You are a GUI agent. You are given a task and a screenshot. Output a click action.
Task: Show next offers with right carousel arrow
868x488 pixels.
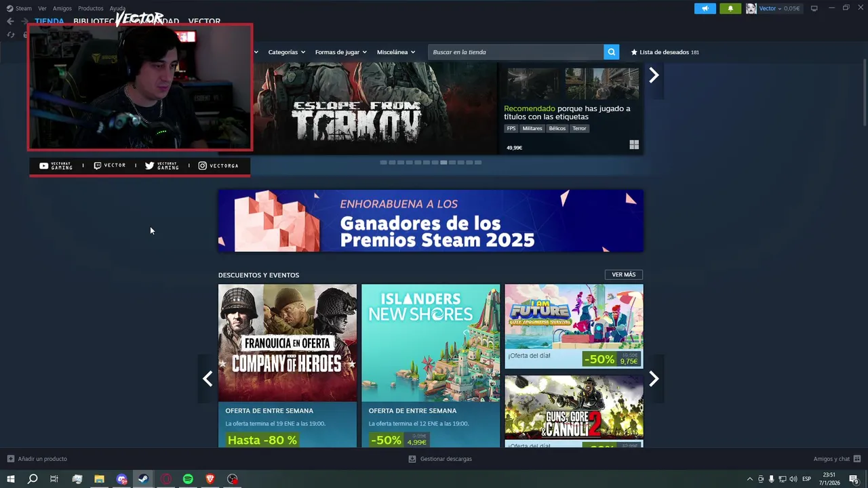pos(654,379)
